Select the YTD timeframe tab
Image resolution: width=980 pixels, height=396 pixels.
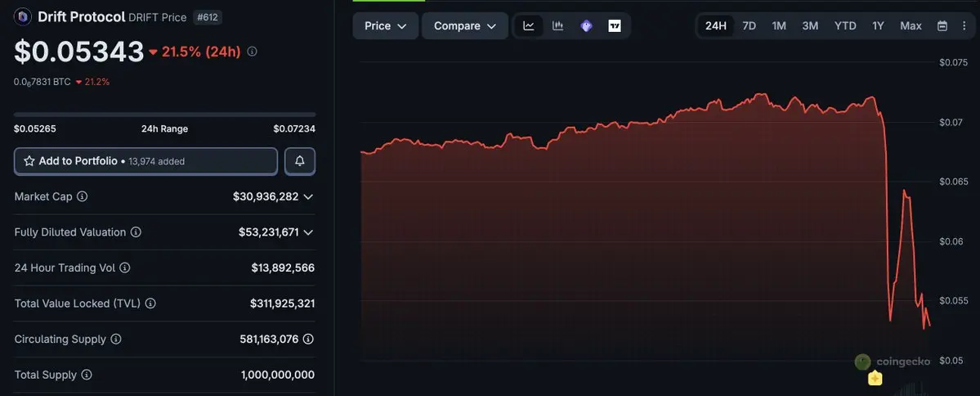click(845, 25)
